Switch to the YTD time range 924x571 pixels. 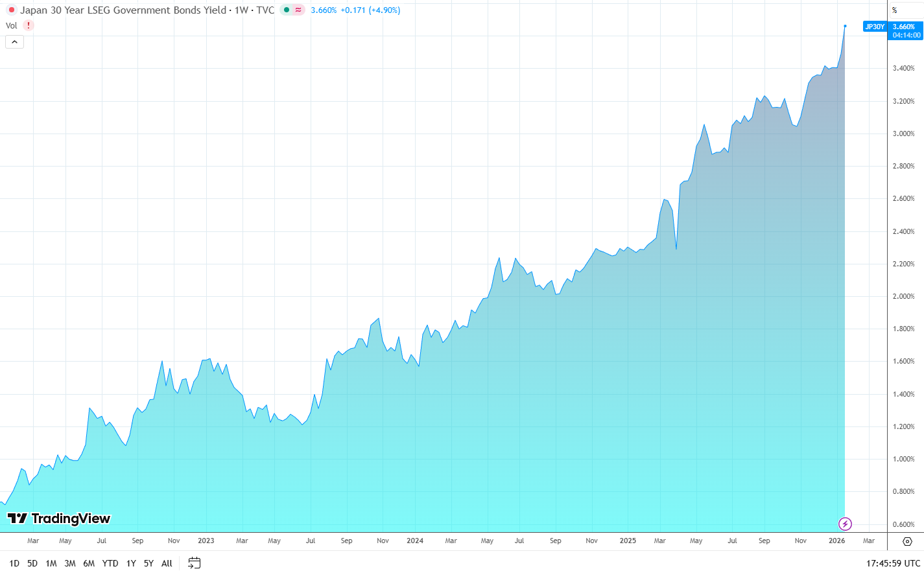coord(110,563)
